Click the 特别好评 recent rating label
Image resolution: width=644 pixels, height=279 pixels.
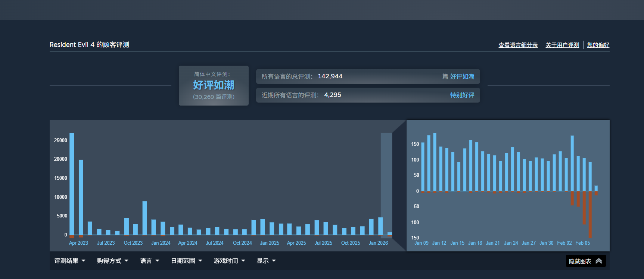[x=462, y=95]
